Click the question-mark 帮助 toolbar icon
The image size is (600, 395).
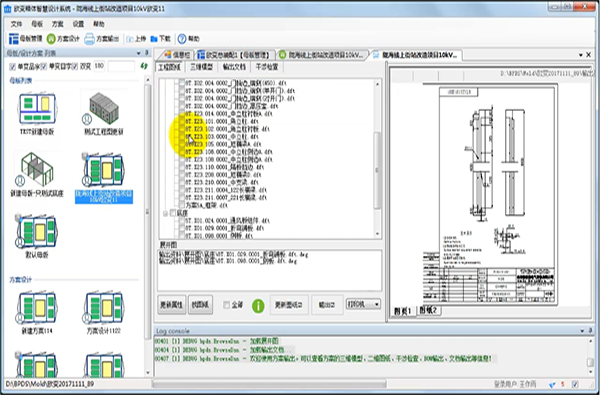point(182,39)
